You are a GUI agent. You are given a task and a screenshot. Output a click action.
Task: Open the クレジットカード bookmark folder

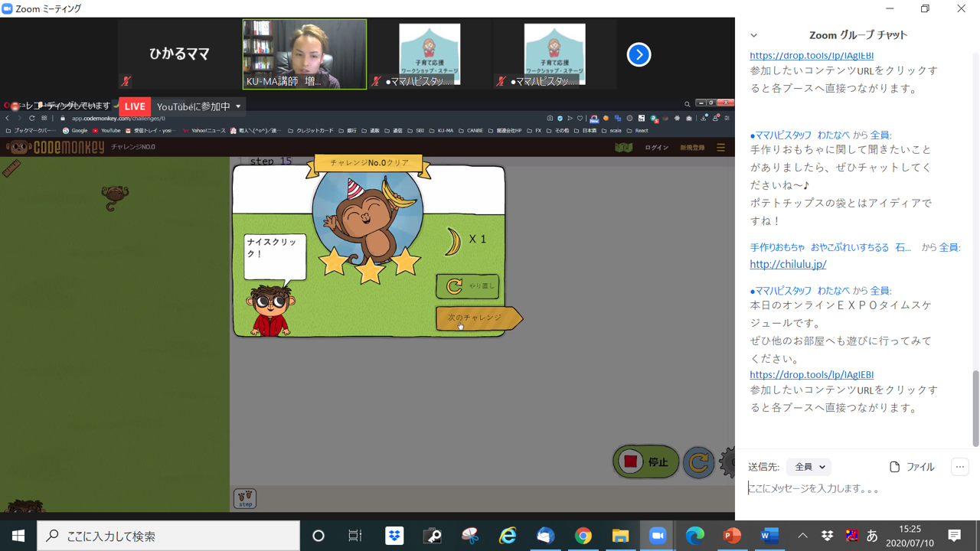(x=310, y=131)
